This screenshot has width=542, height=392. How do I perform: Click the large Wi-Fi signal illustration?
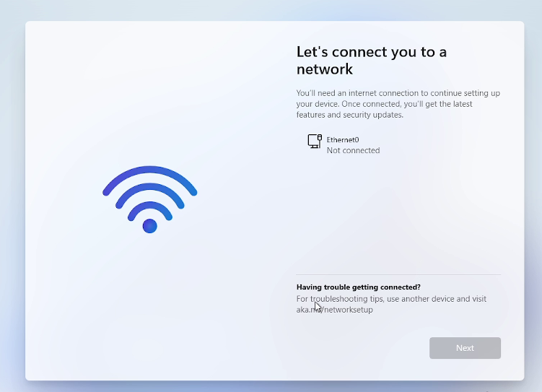pos(149,199)
